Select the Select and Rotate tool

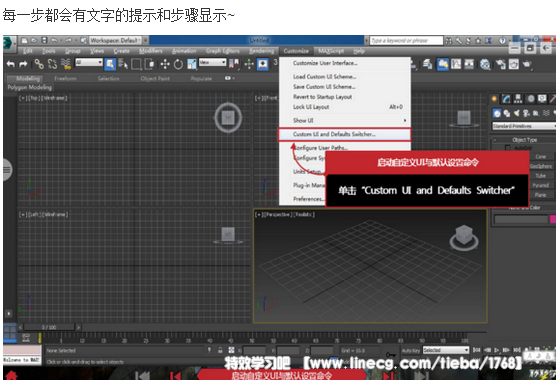(178, 64)
